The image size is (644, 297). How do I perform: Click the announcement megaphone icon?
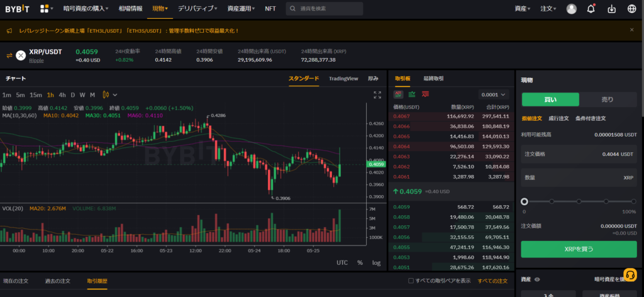point(9,30)
